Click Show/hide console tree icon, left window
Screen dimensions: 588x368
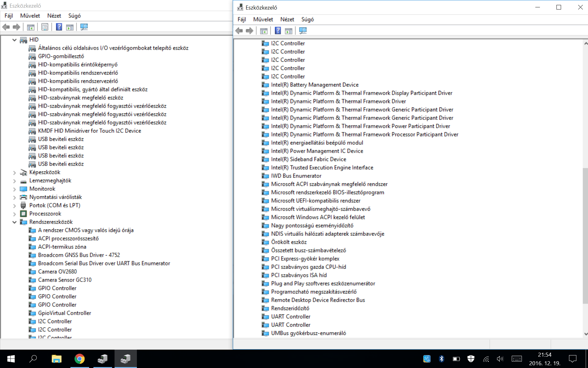31,27
